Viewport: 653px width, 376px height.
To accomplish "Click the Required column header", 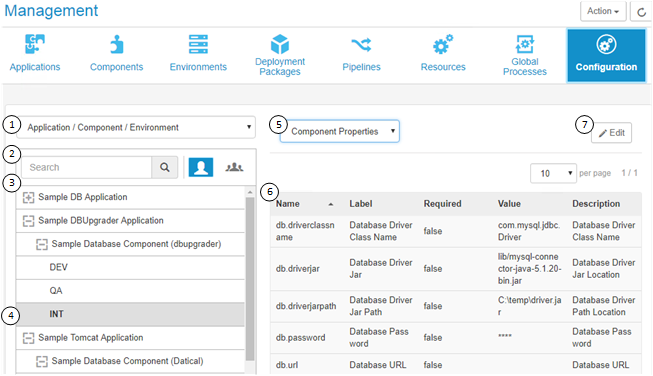I will click(x=442, y=204).
